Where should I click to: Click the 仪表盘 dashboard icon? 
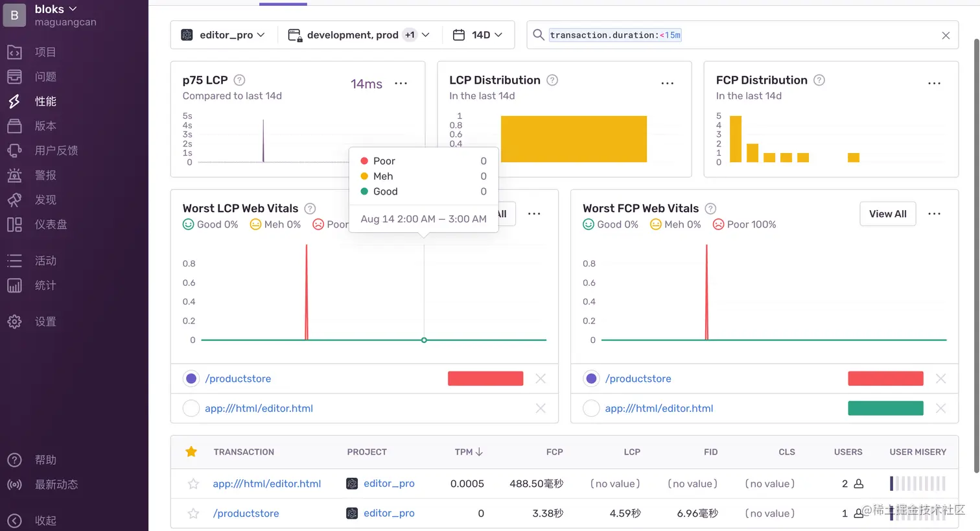[14, 224]
